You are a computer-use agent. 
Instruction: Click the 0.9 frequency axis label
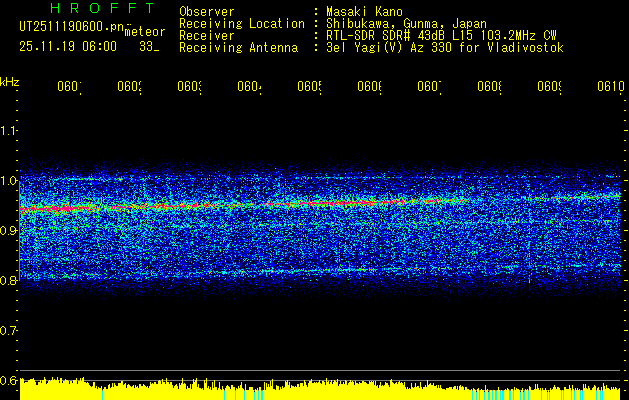[8, 231]
